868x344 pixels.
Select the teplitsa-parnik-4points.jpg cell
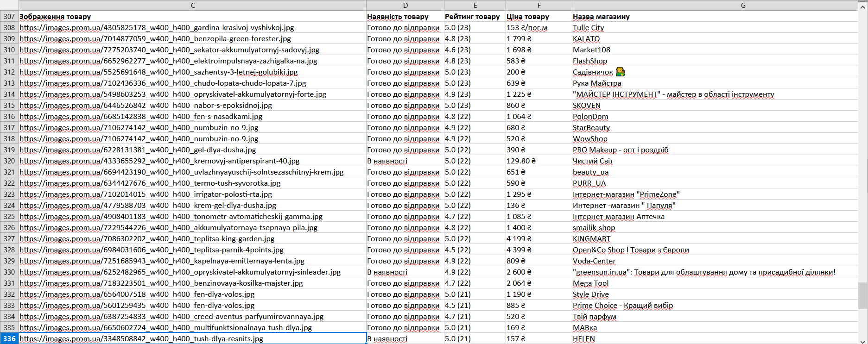[x=192, y=250]
